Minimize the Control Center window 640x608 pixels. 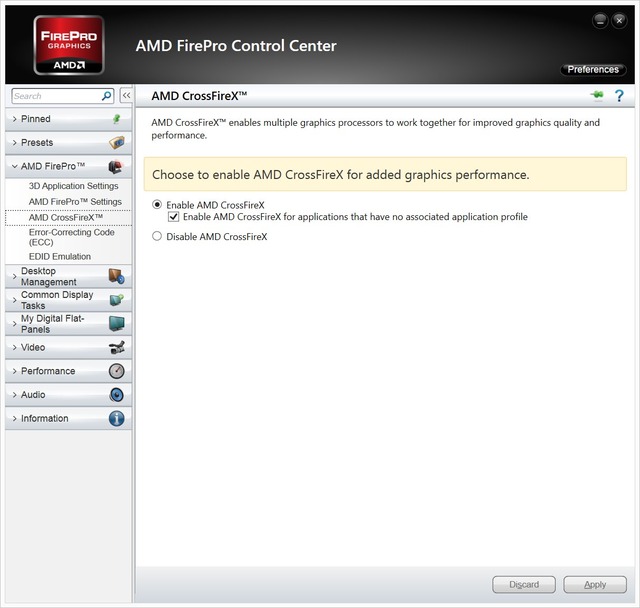(600, 20)
